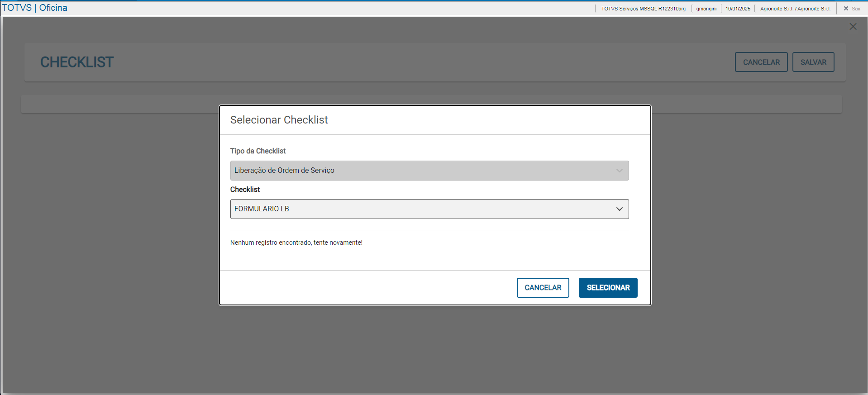Close the Checklist overlay with the X
Screen dimensions: 868x395
click(853, 27)
